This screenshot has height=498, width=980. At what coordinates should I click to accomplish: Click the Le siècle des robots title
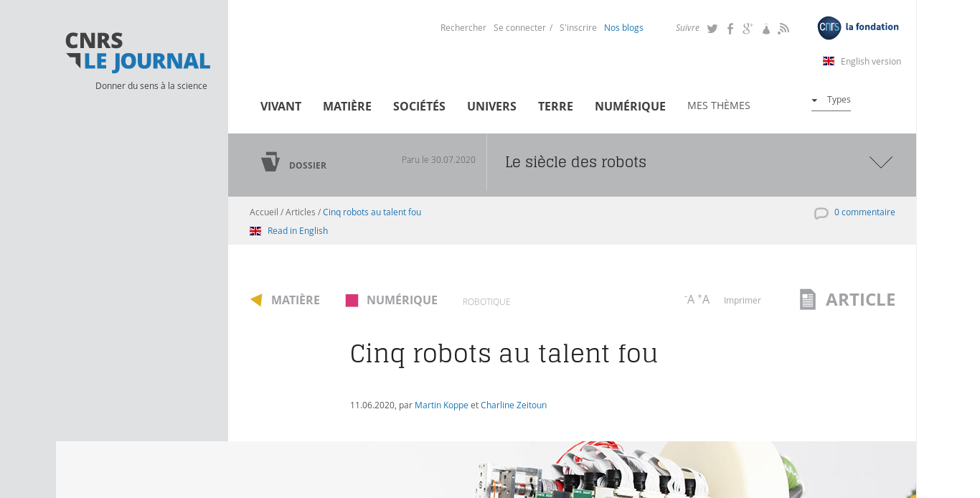pyautogui.click(x=575, y=162)
